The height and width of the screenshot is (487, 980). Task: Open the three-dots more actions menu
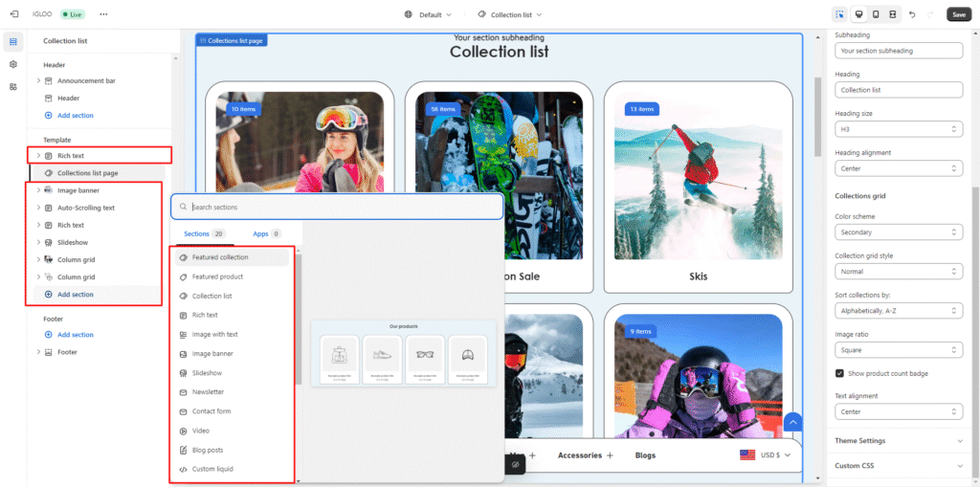103,14
